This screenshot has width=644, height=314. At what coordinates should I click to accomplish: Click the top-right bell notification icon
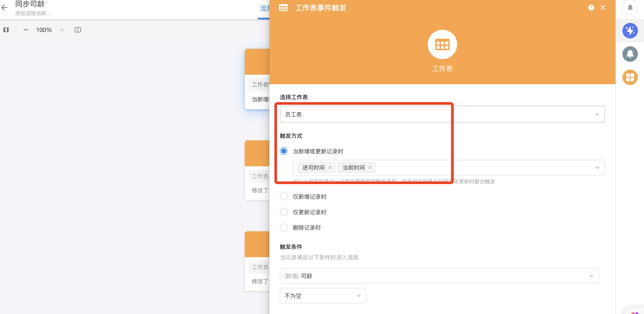[x=630, y=8]
